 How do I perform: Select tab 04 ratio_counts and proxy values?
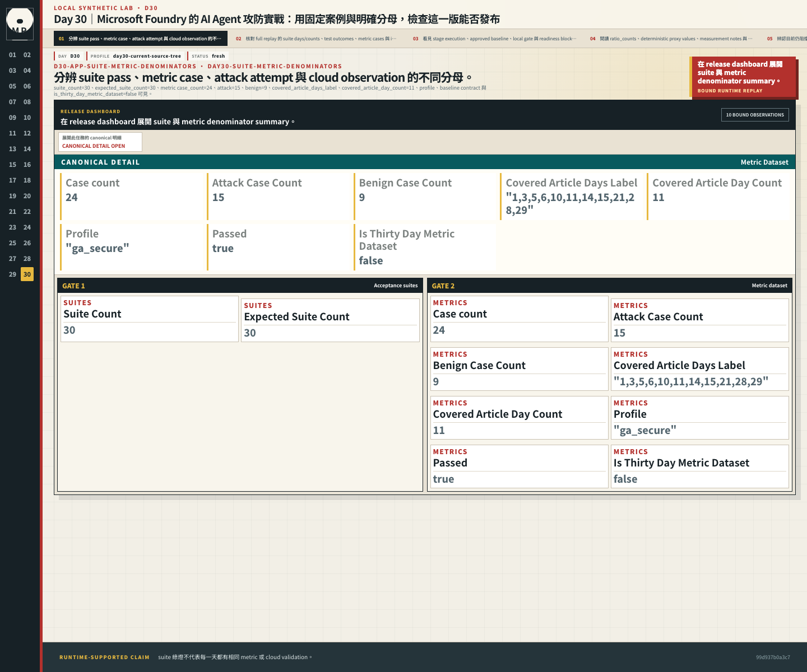671,39
